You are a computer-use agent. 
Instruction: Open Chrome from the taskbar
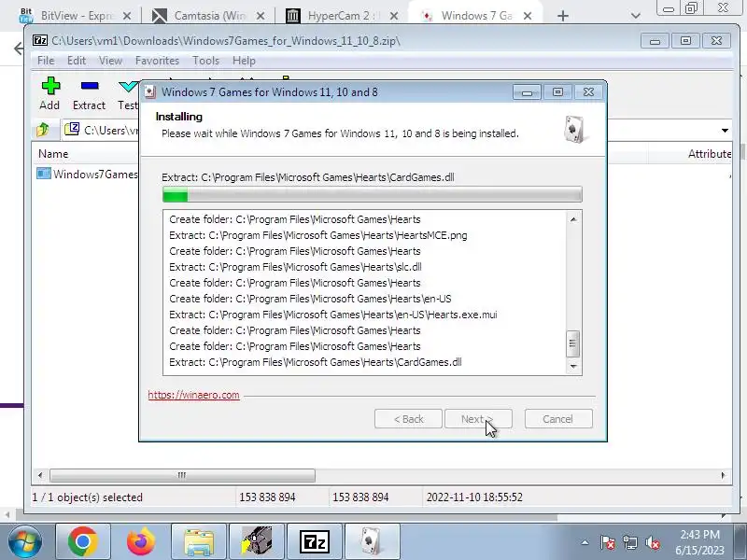tap(83, 542)
